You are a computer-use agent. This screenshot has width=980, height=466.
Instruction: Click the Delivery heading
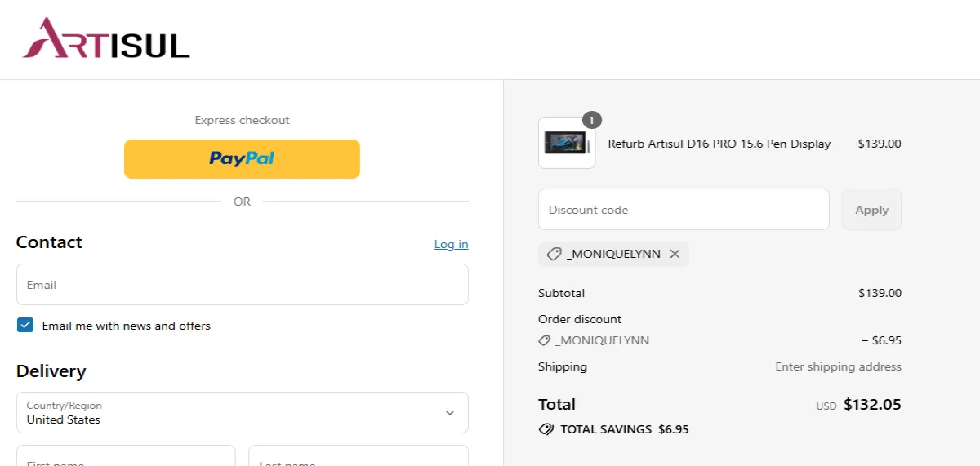[x=51, y=371]
